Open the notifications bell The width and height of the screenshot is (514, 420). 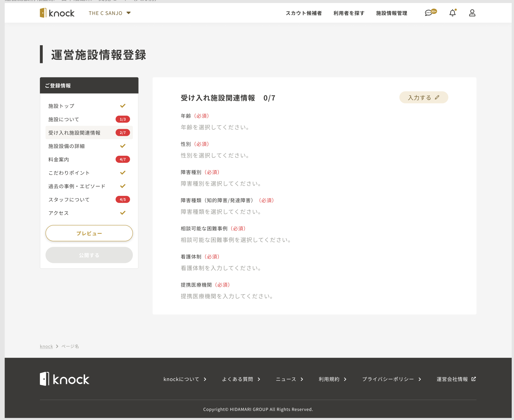point(453,13)
